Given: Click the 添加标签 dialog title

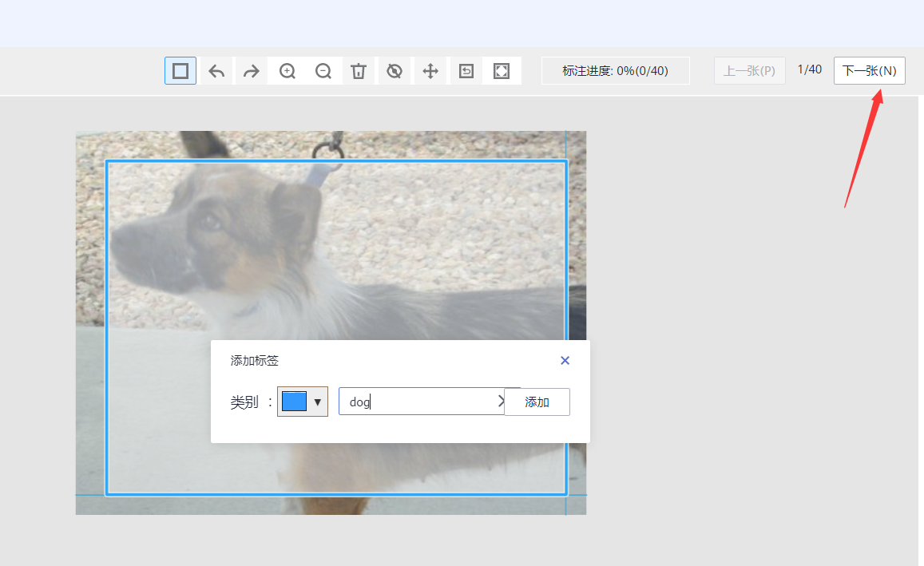Looking at the screenshot, I should [x=254, y=361].
